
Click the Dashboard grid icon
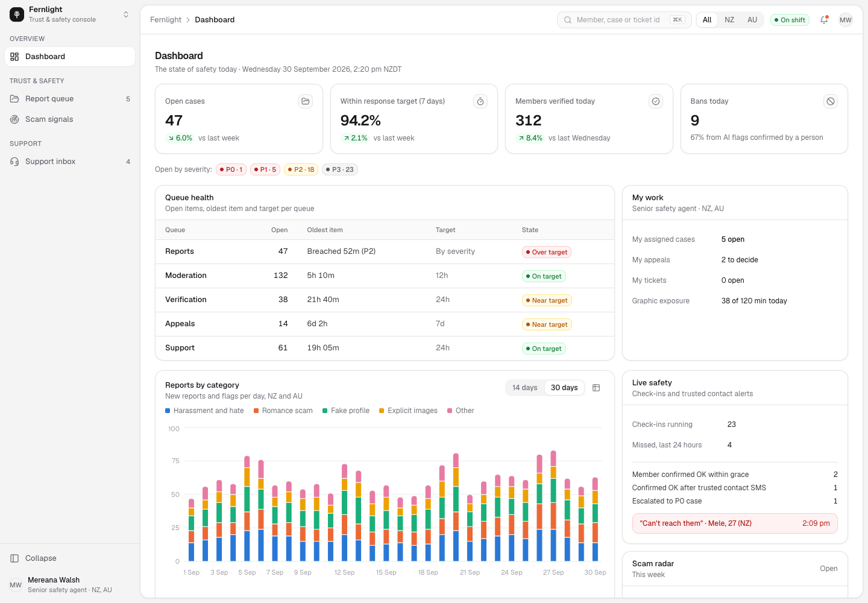click(x=14, y=57)
